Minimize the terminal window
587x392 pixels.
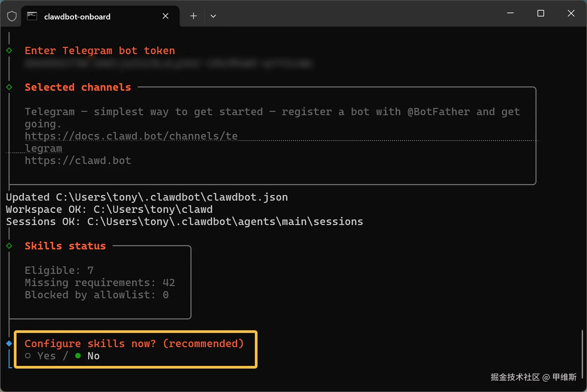coord(510,14)
